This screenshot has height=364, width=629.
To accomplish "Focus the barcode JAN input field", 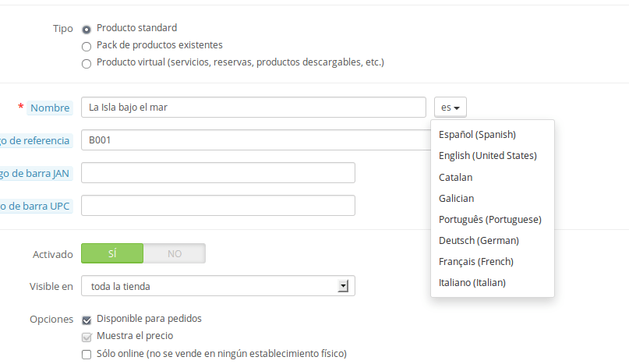I will click(217, 172).
